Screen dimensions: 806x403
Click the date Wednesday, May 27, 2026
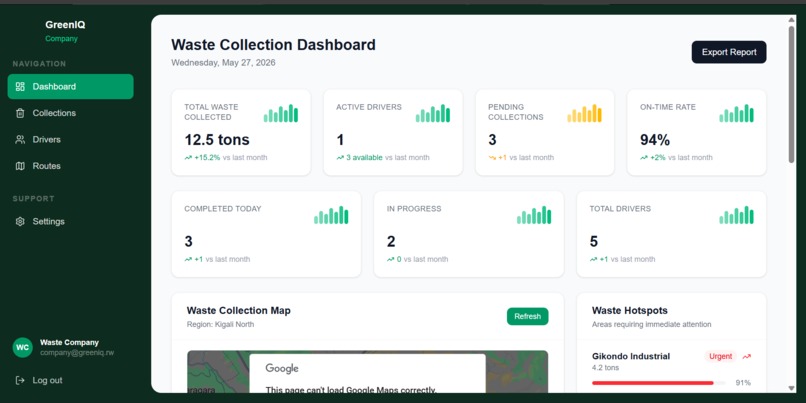[223, 63]
